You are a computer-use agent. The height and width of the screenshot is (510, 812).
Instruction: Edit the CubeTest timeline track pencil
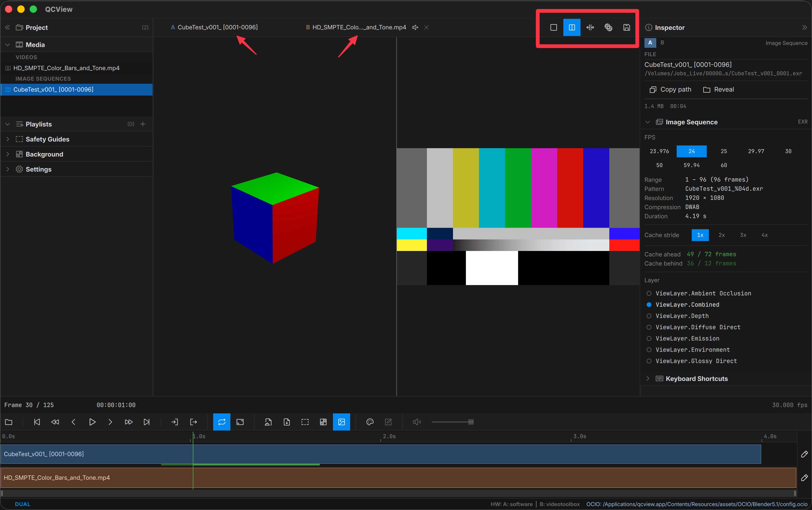click(x=804, y=454)
